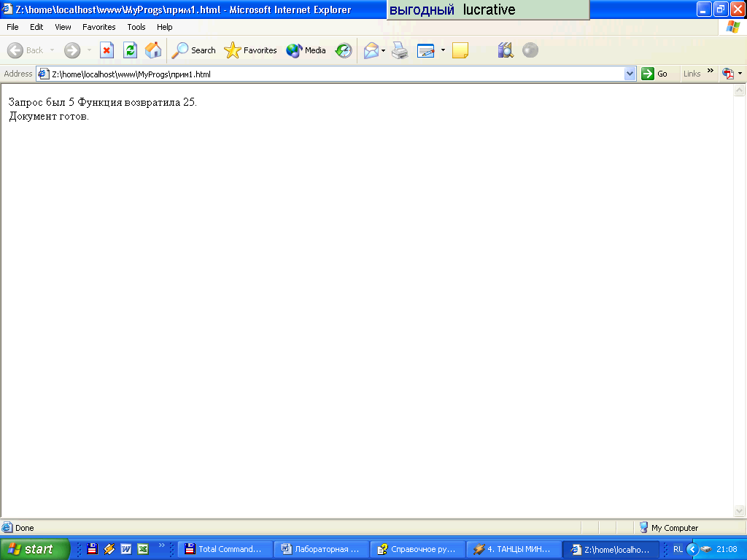Open the Search pane
This screenshot has height=560, width=747.
click(193, 50)
